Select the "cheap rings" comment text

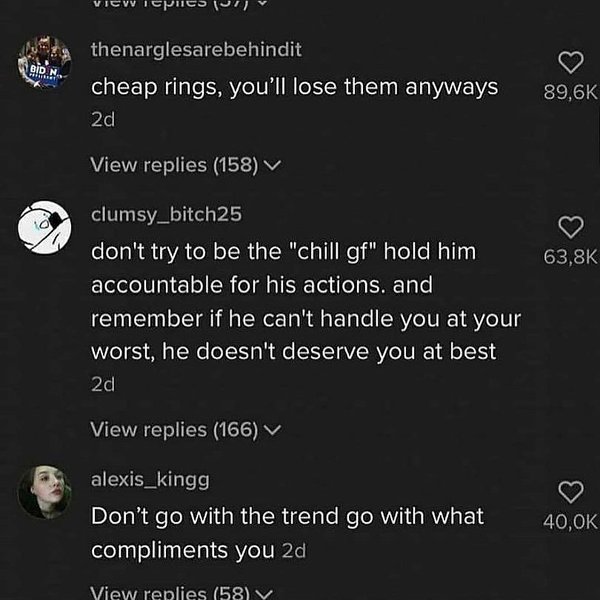294,87
